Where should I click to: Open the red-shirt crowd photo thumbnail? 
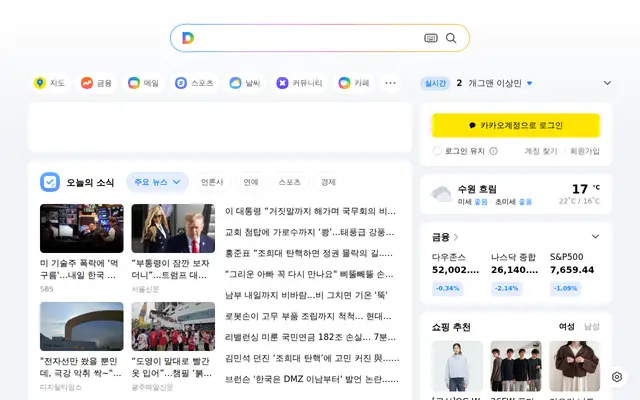pos(173,327)
